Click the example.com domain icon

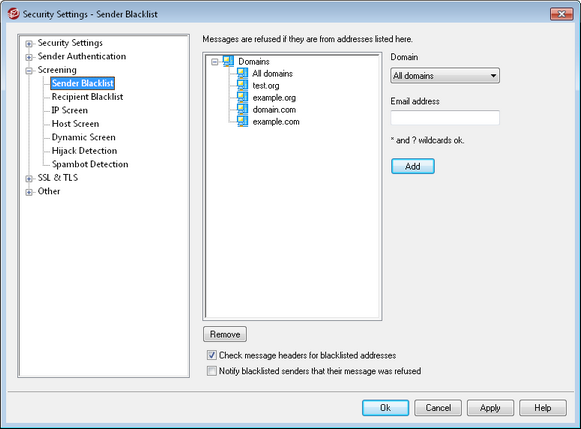click(x=242, y=122)
